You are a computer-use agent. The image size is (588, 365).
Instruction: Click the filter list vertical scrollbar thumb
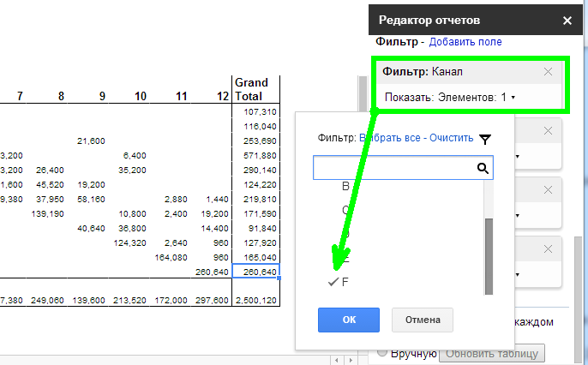489,255
